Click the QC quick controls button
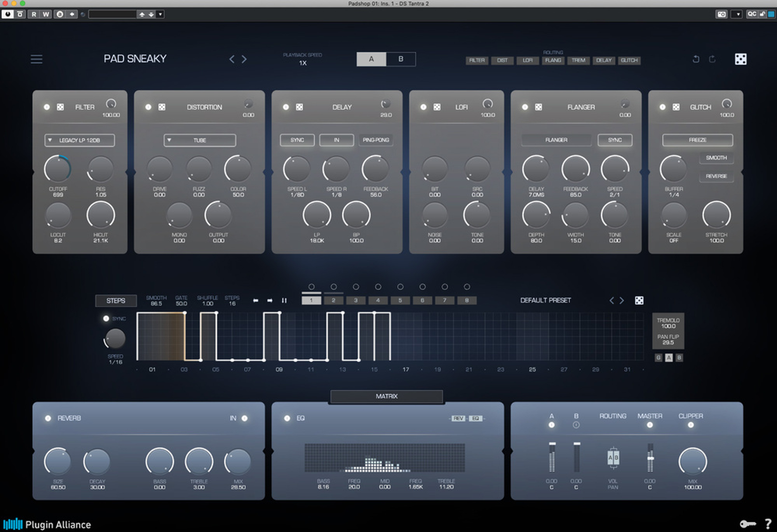Image resolution: width=777 pixels, height=532 pixels. [752, 14]
